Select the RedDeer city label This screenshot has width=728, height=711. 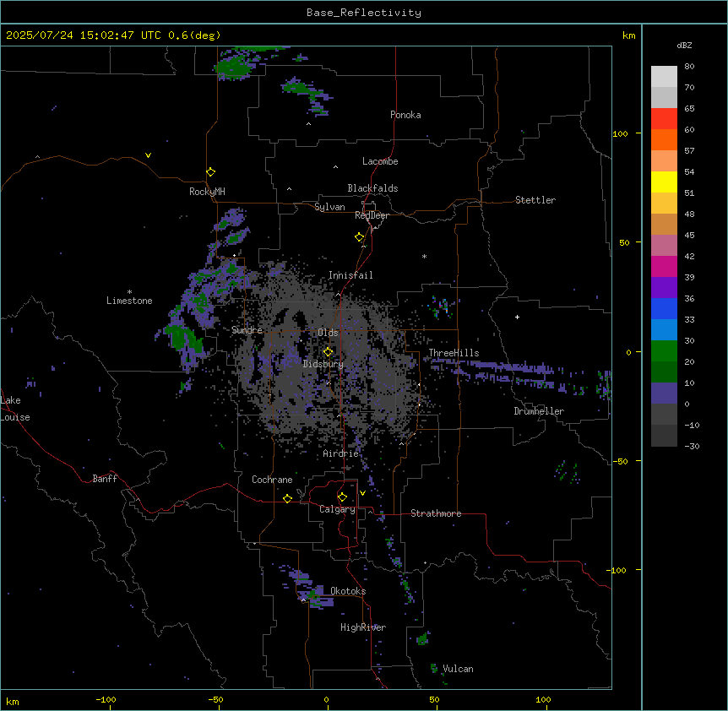click(372, 215)
